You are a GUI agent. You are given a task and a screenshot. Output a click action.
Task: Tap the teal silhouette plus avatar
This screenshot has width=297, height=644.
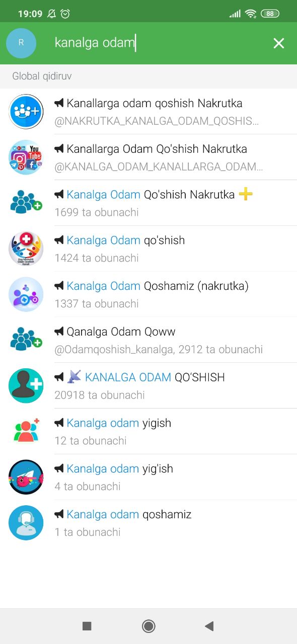(x=26, y=386)
